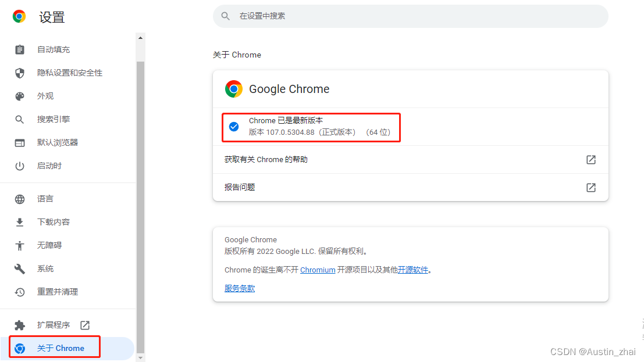Click the sidebar scrollbar down arrow
The width and height of the screenshot is (644, 362).
tap(140, 358)
